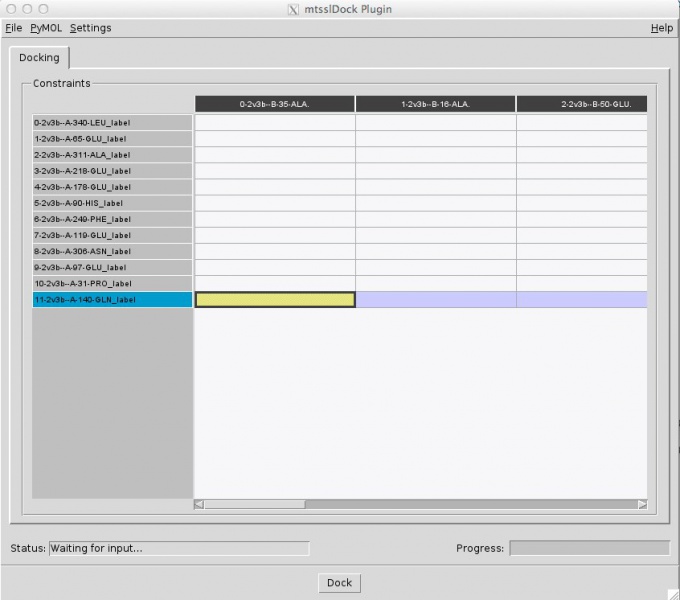Click the horizontal scrollbar thumb

(x=255, y=504)
